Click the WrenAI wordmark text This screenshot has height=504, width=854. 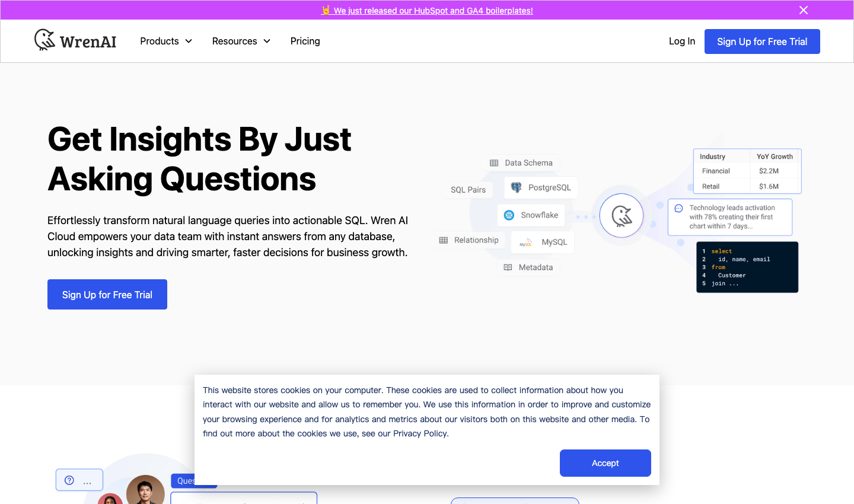click(x=88, y=42)
